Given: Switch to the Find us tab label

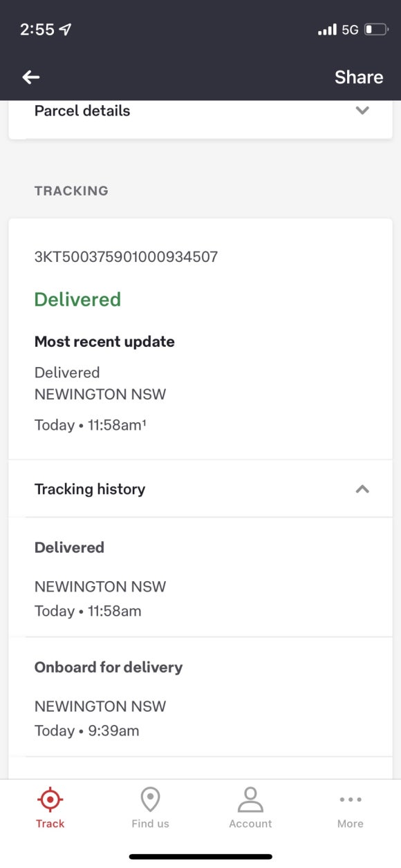Looking at the screenshot, I should [x=150, y=824].
